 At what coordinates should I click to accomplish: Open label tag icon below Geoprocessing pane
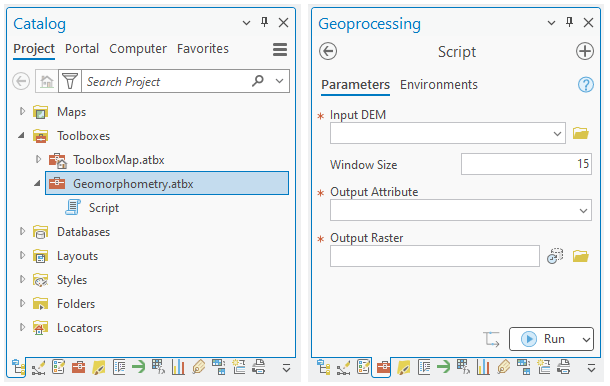(503, 367)
